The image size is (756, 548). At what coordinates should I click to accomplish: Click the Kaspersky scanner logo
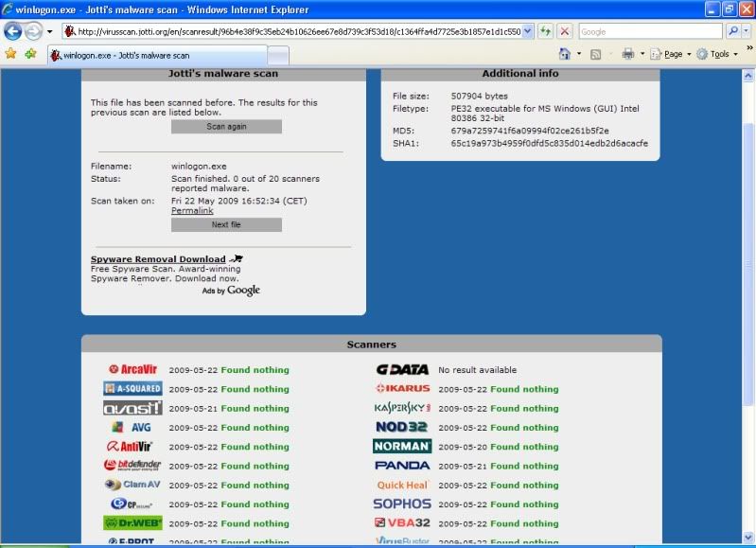pos(402,408)
